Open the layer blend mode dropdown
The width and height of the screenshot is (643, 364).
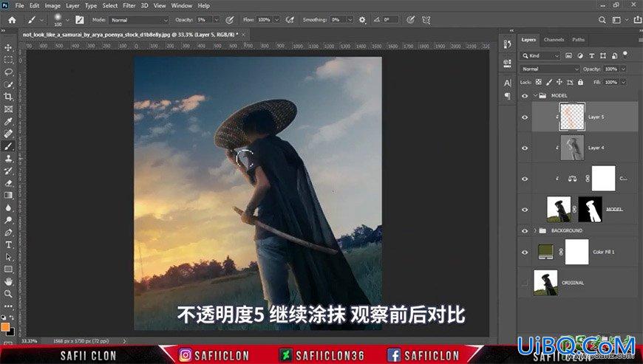click(549, 69)
